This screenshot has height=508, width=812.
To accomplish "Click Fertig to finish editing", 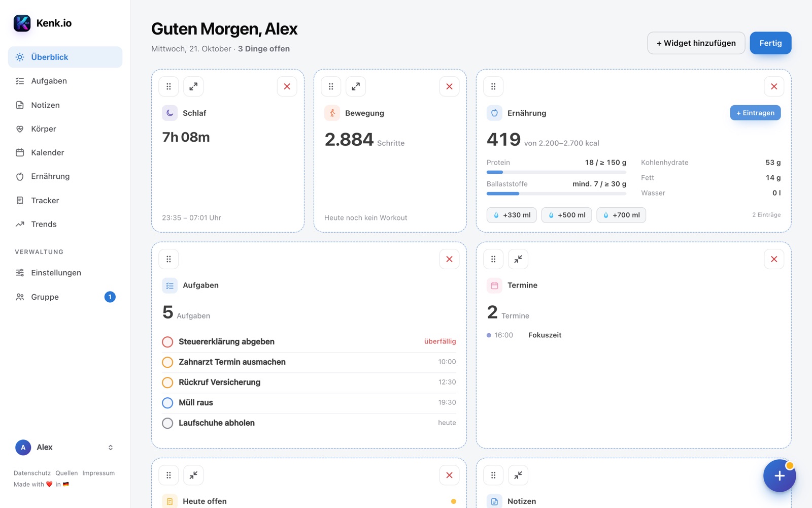I will [x=770, y=43].
